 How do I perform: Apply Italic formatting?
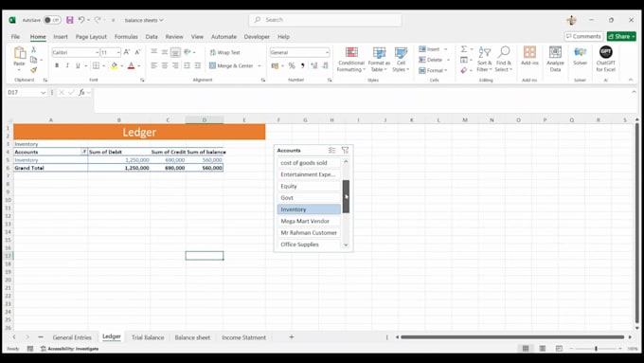click(x=67, y=65)
